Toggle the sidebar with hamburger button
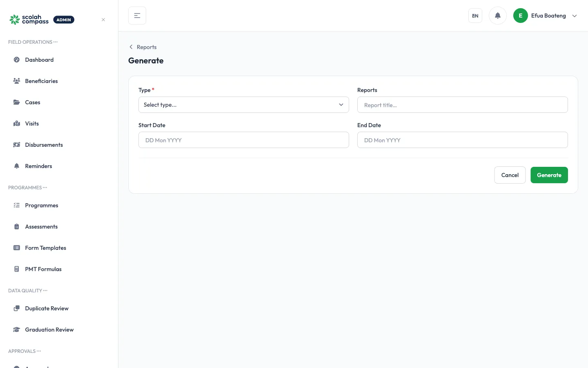Image resolution: width=588 pixels, height=368 pixels. pos(137,16)
